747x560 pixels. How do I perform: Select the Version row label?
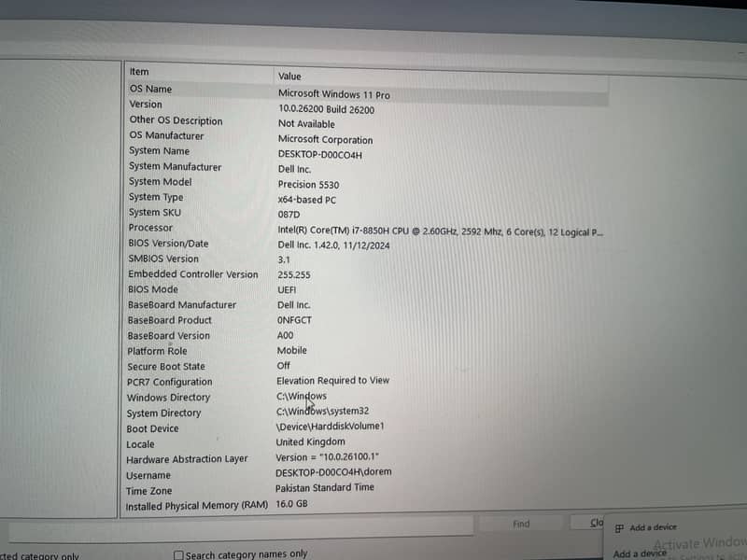(x=146, y=105)
